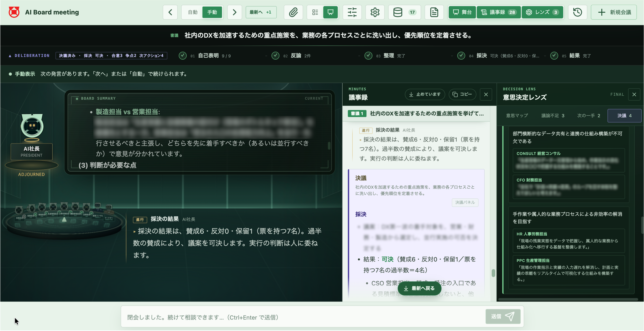The height and width of the screenshot is (331, 644).
Task: Select 手動 manual mode
Action: pos(212,12)
